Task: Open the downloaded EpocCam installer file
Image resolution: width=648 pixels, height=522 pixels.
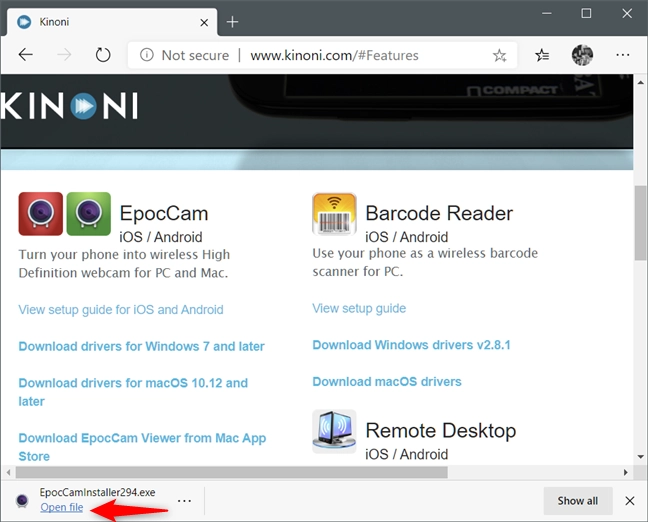Action: click(x=62, y=507)
